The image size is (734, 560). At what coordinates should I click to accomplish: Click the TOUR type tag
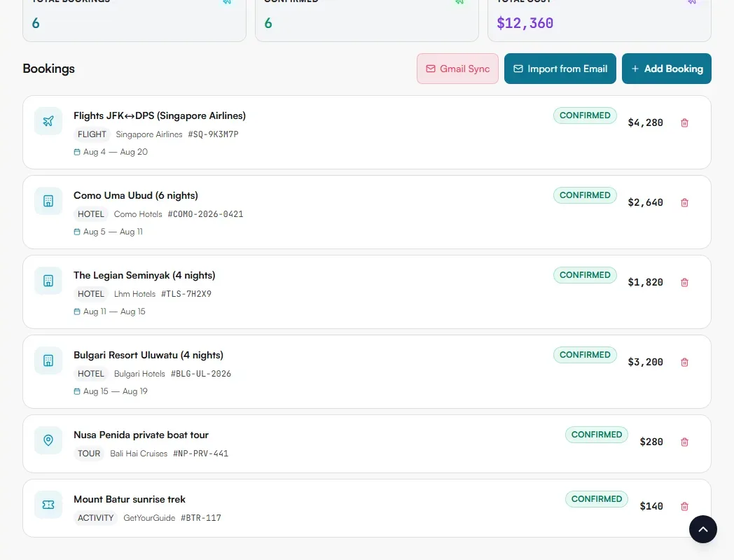click(x=89, y=454)
